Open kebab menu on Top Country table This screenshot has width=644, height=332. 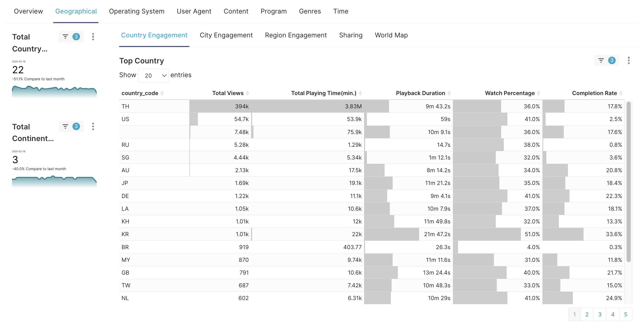pos(629,61)
